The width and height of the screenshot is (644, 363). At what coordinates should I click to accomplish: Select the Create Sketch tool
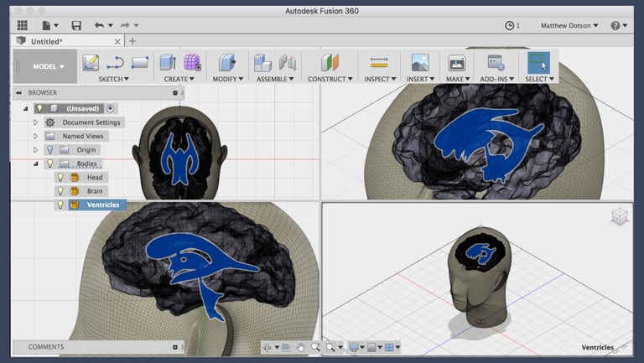91,62
